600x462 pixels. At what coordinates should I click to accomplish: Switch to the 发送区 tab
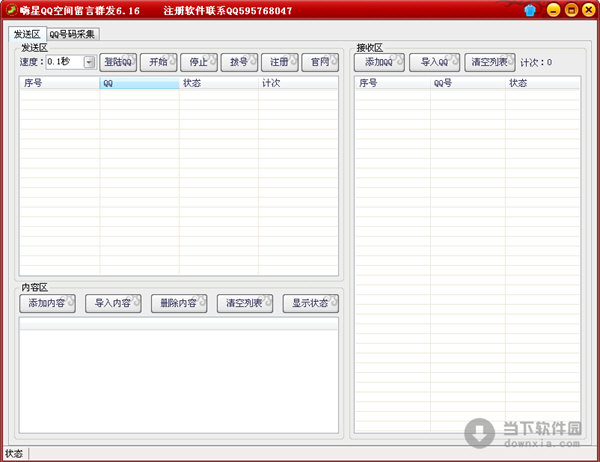tap(26, 34)
